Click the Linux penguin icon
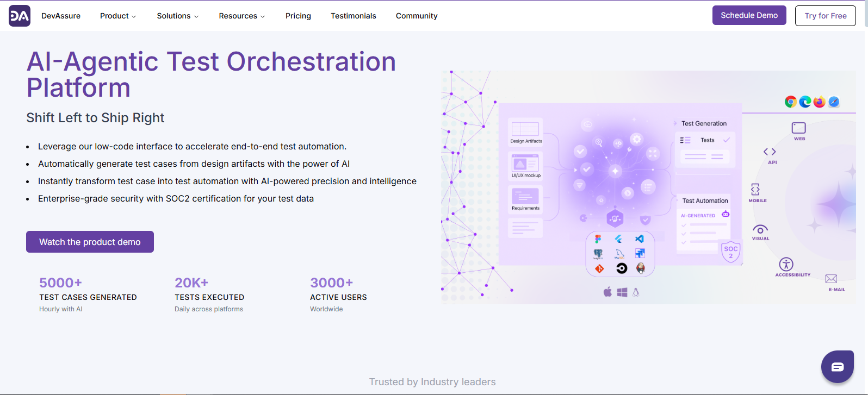 coord(636,292)
